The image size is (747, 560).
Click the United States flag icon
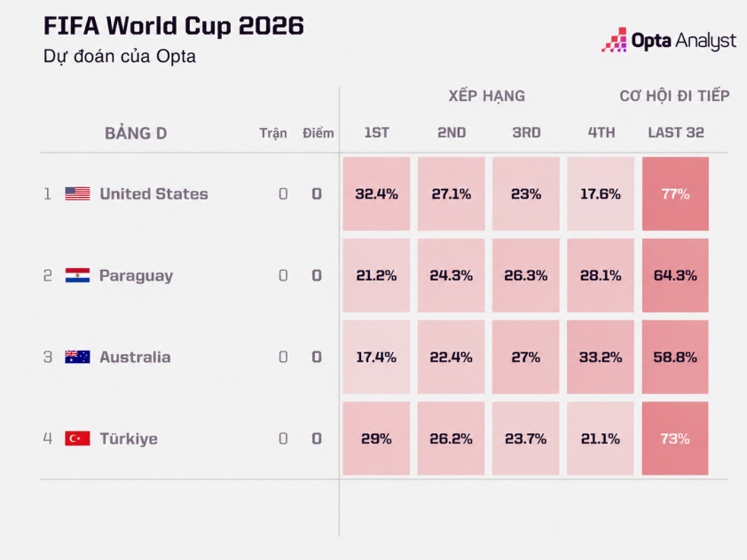[77, 193]
